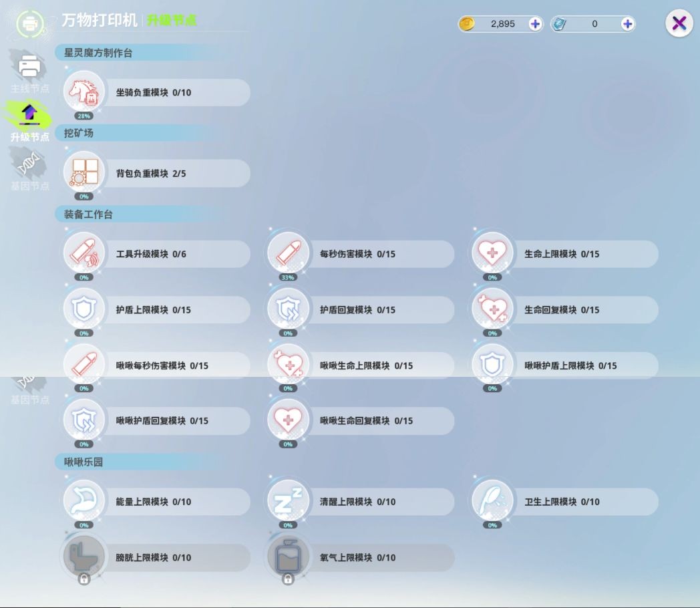Click the locked 膀胱上限模块 toilet icon
Screen dimensions: 700x608
(x=83, y=558)
